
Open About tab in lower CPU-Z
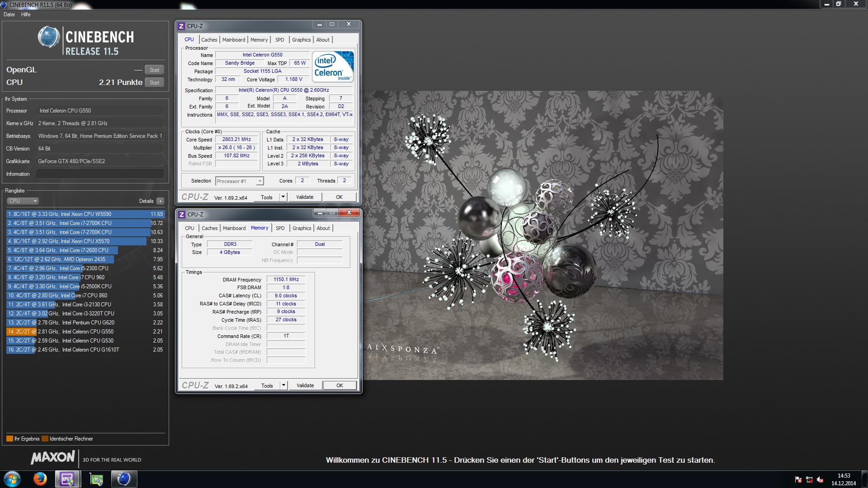tap(323, 228)
